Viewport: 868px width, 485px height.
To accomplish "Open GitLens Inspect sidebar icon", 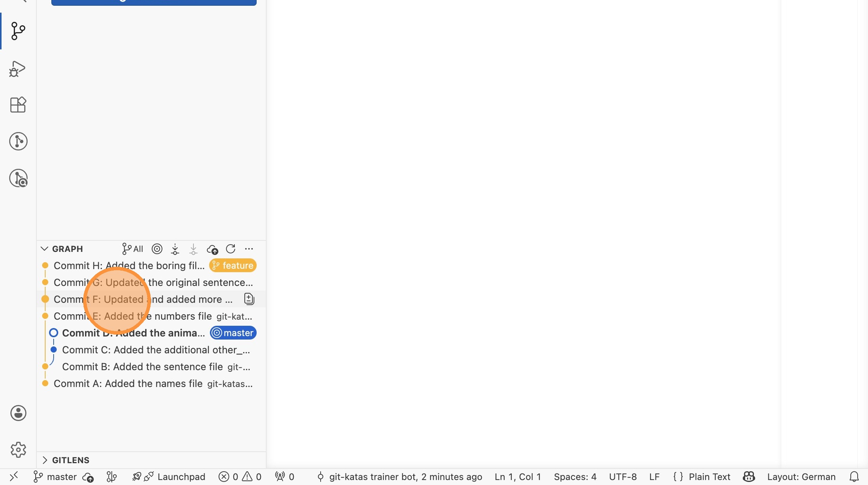I will pos(18,178).
